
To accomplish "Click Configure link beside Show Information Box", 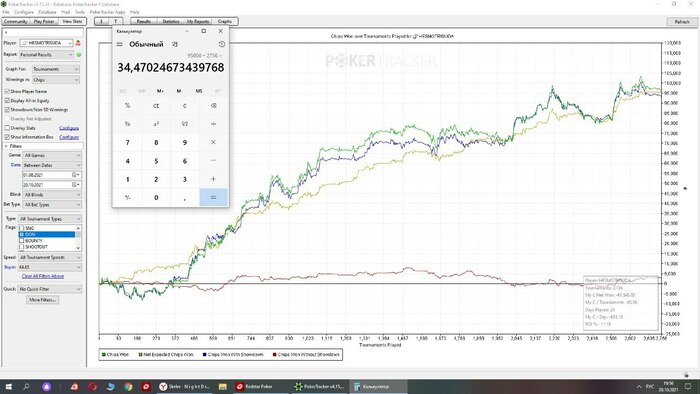I will point(69,137).
